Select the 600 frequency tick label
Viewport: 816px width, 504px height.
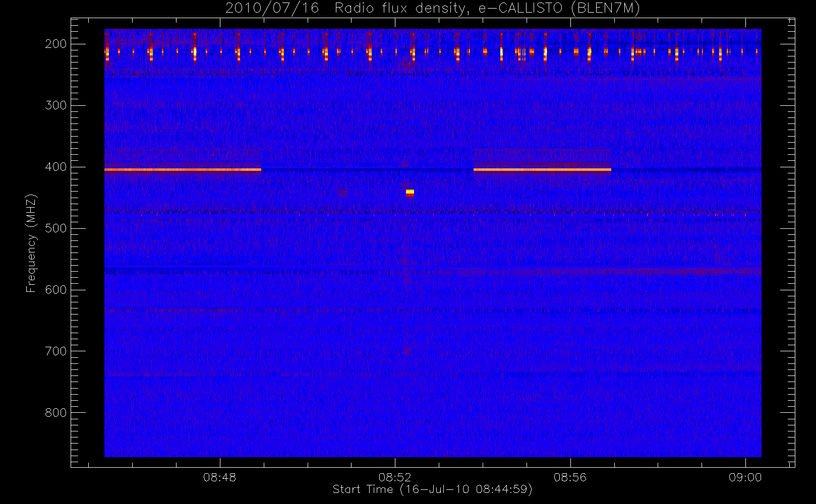click(56, 290)
